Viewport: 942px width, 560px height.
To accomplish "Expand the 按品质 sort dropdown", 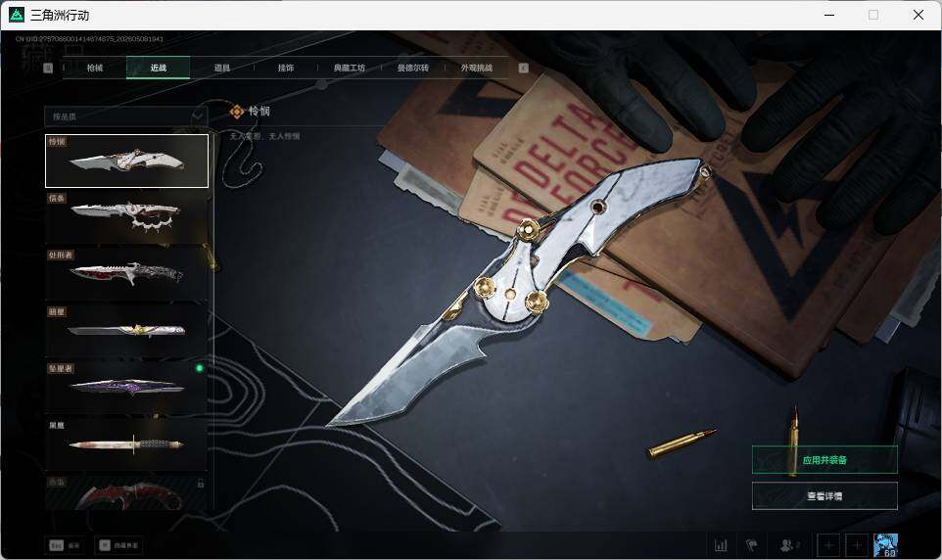I will point(126,116).
